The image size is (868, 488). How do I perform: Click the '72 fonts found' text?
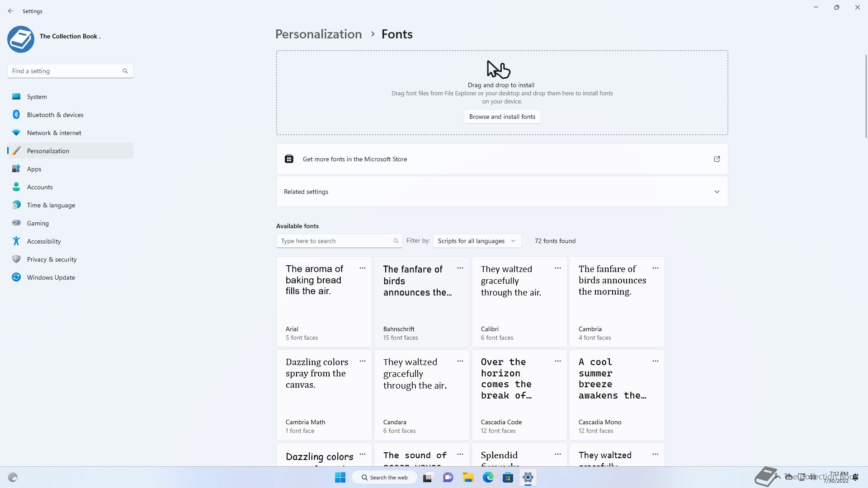click(555, 241)
